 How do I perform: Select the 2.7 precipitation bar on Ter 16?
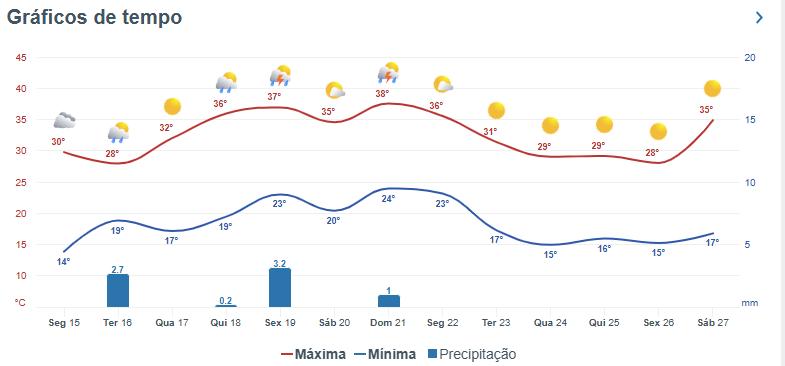(x=118, y=290)
